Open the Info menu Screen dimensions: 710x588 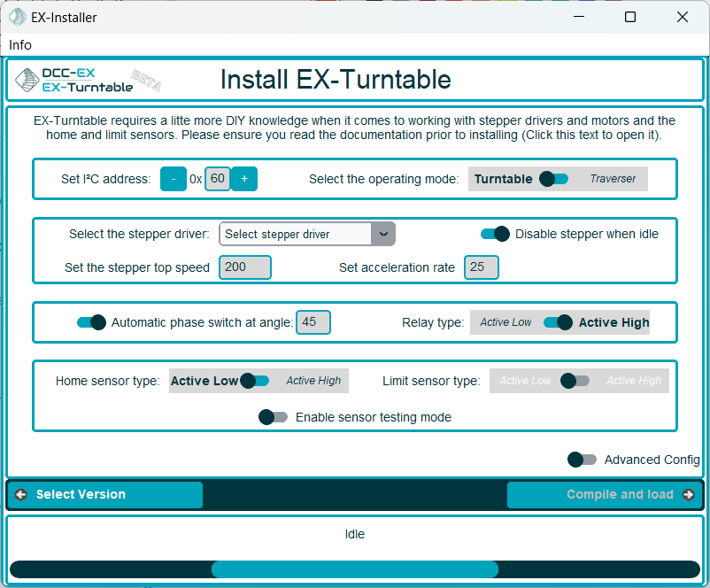point(20,45)
